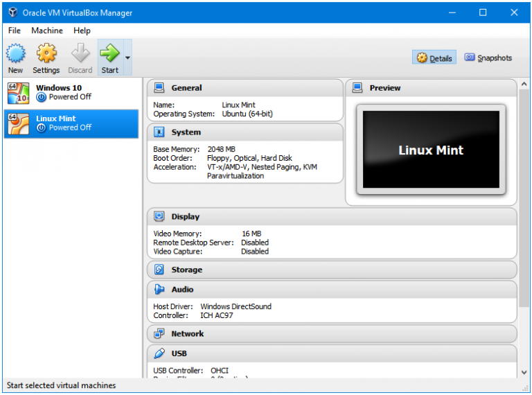Open the Audio section header
The image size is (532, 395).
[x=332, y=289]
